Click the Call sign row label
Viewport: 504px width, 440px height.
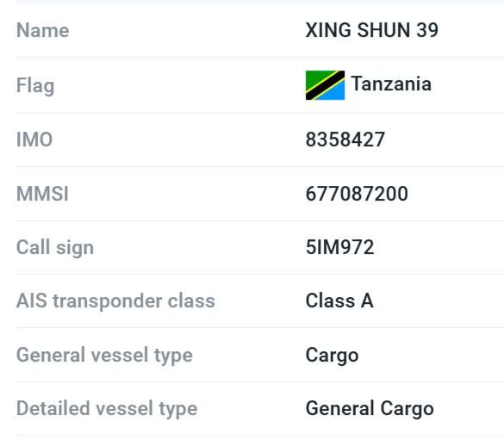(55, 248)
